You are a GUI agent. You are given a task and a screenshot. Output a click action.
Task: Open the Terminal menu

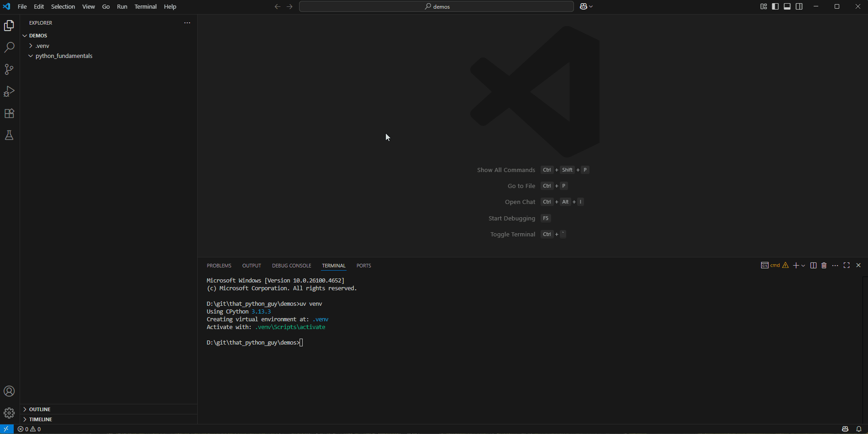[145, 6]
